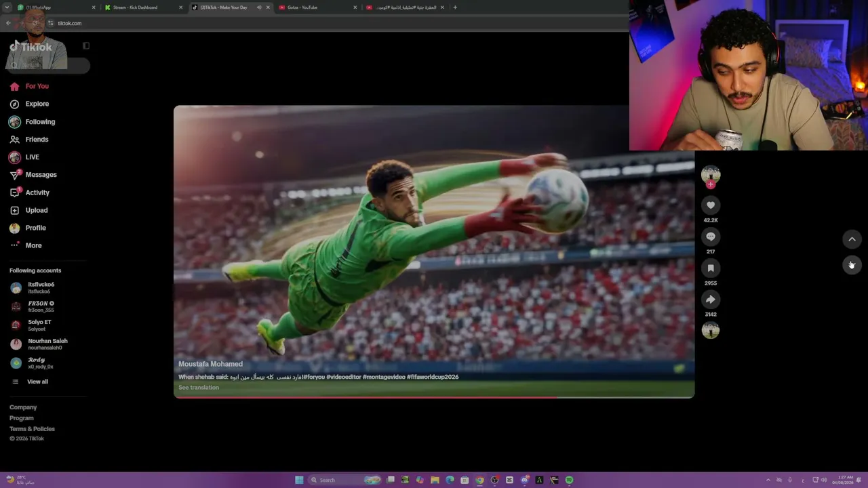Image resolution: width=868 pixels, height=488 pixels.
Task: Expand Terms & Policies footer section
Action: 32,429
